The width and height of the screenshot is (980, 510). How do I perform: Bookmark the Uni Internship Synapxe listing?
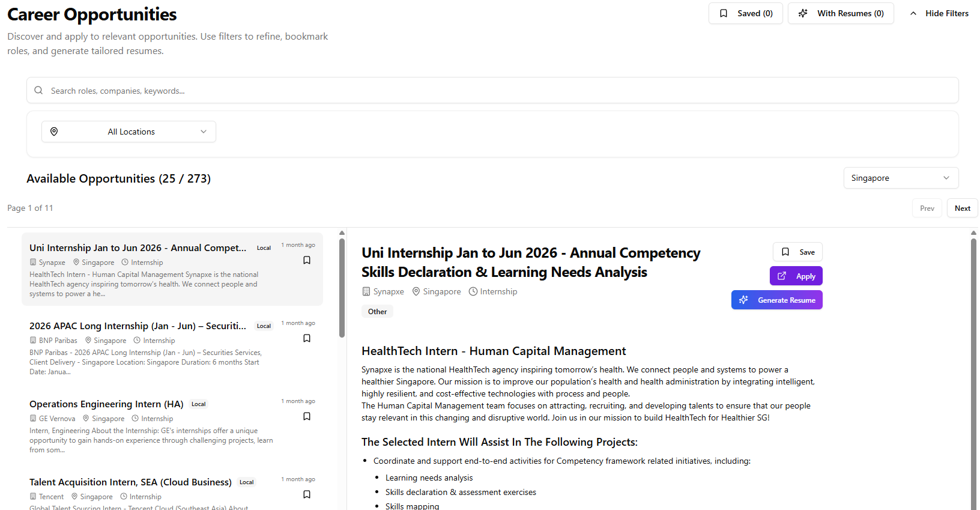point(307,260)
